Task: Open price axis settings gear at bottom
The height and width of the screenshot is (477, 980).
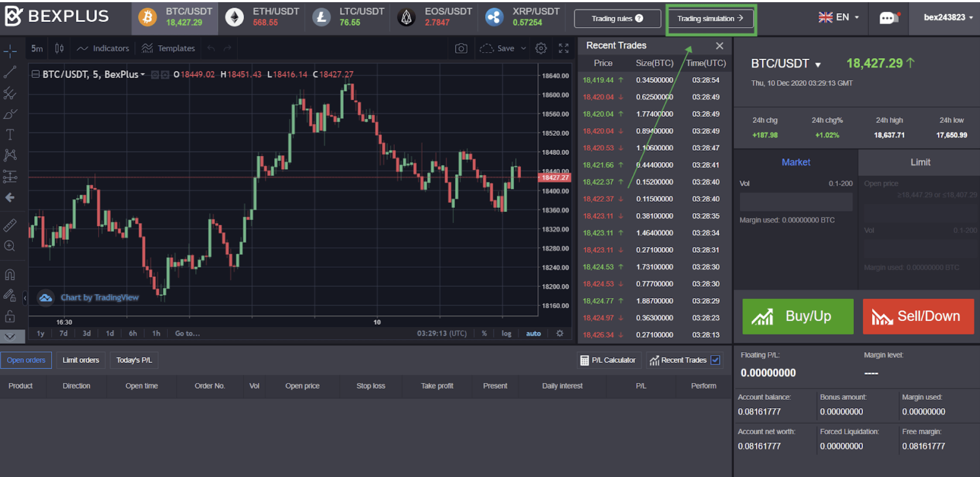Action: point(560,333)
